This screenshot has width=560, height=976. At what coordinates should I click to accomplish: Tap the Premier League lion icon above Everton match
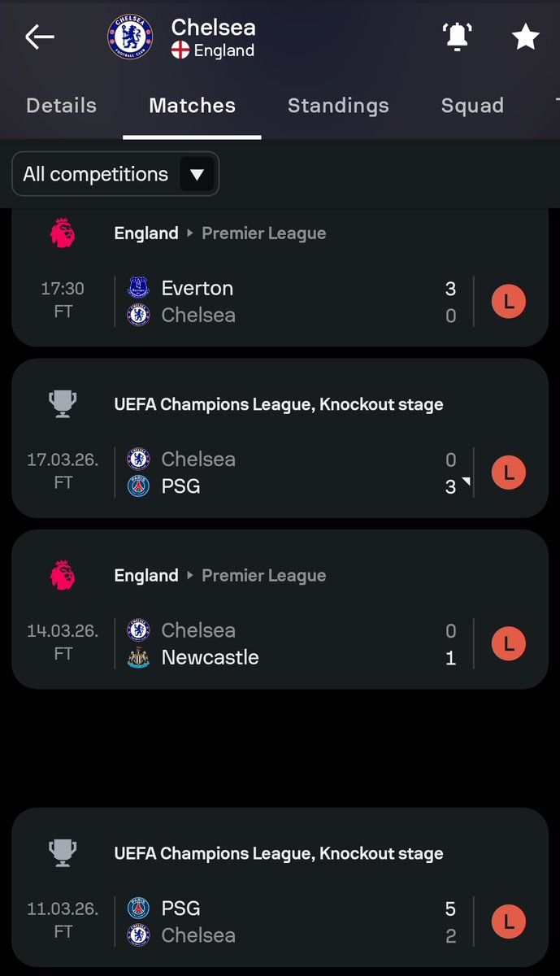63,233
